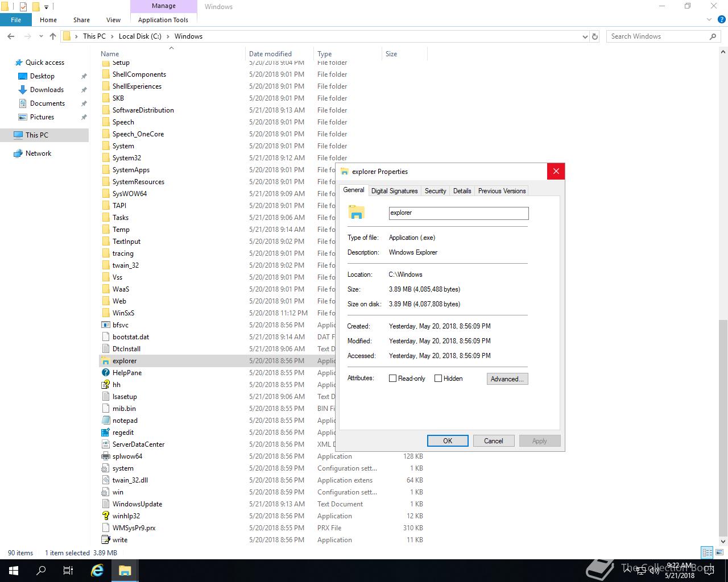Click the bfsvc application icon
Viewport: 728px width, 582px height.
point(105,325)
